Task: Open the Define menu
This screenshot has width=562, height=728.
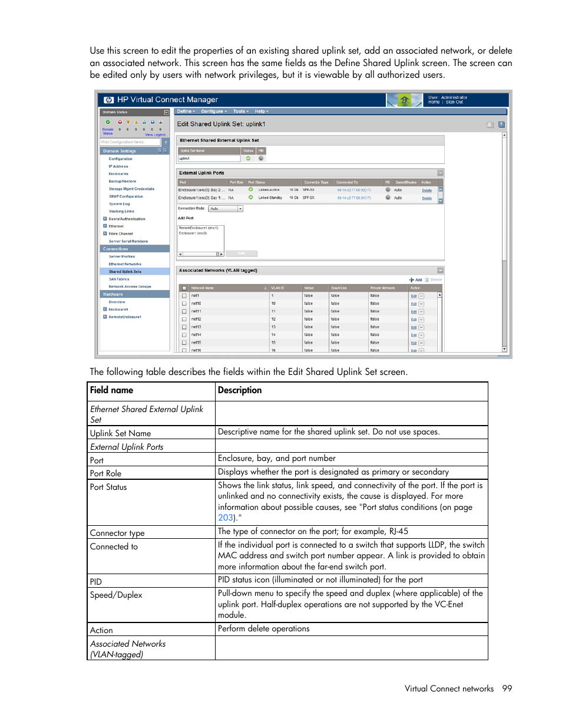Action: pos(186,111)
